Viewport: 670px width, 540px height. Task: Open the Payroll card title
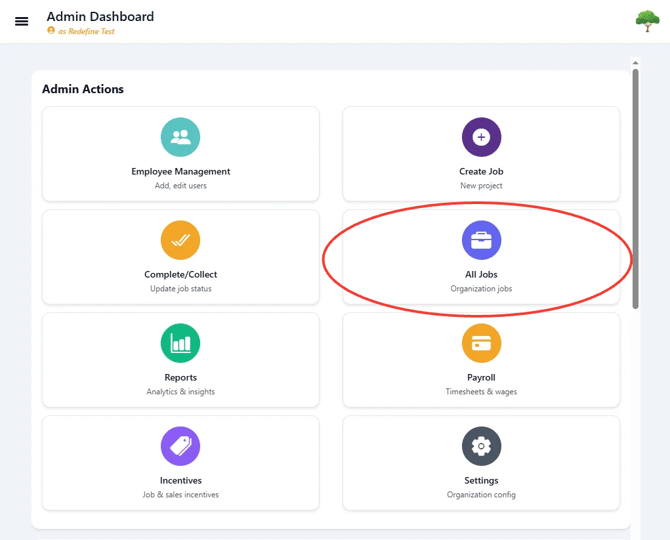pyautogui.click(x=481, y=378)
